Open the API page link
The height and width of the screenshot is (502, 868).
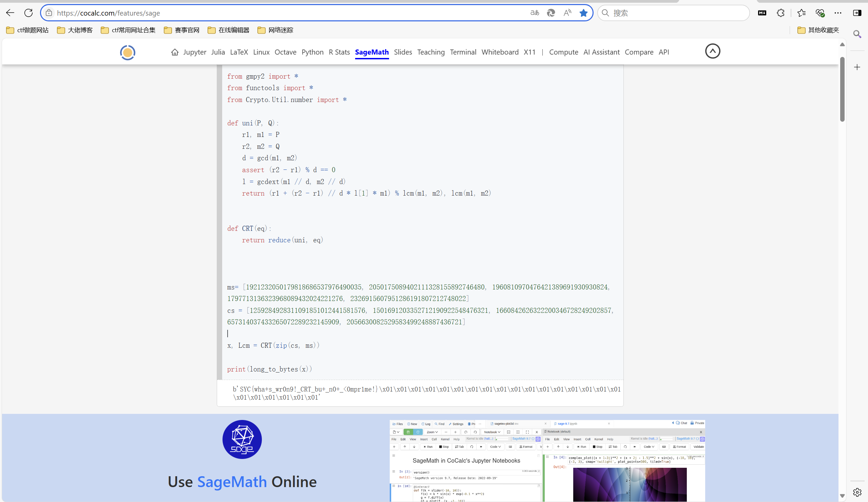tap(664, 52)
